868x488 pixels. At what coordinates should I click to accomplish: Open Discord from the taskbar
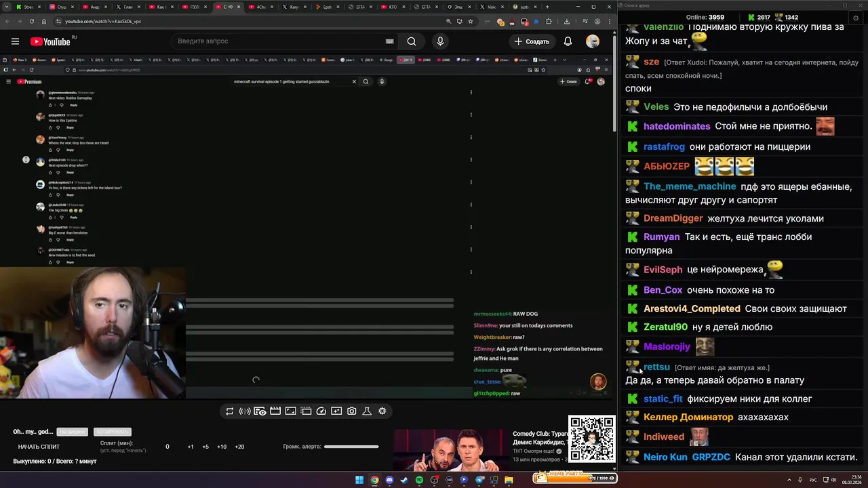click(389, 480)
